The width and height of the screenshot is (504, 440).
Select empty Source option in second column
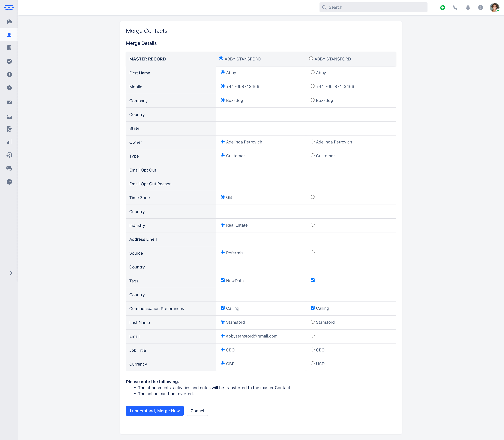[312, 252]
